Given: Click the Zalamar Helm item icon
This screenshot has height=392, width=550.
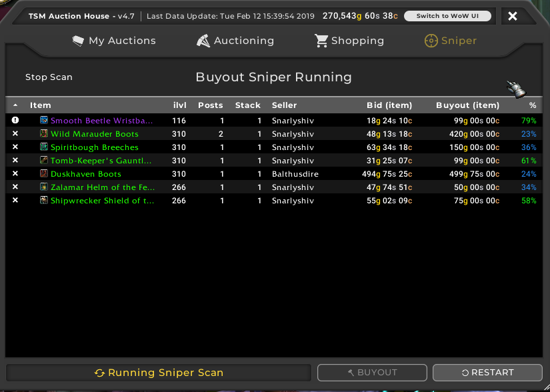Looking at the screenshot, I should click(44, 187).
